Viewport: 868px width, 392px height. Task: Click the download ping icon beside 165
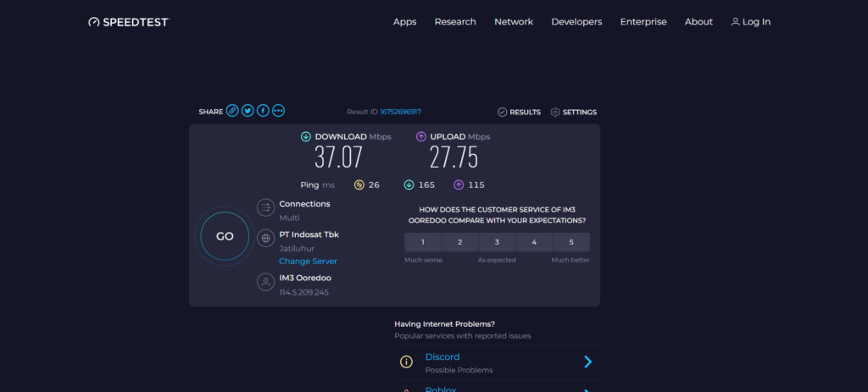pyautogui.click(x=409, y=185)
